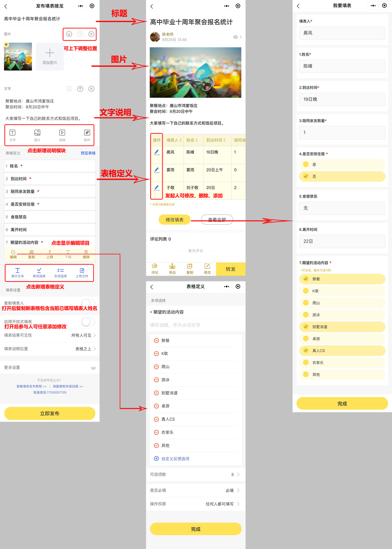
Task: Add an attachment (附件) module
Action: [87, 135]
